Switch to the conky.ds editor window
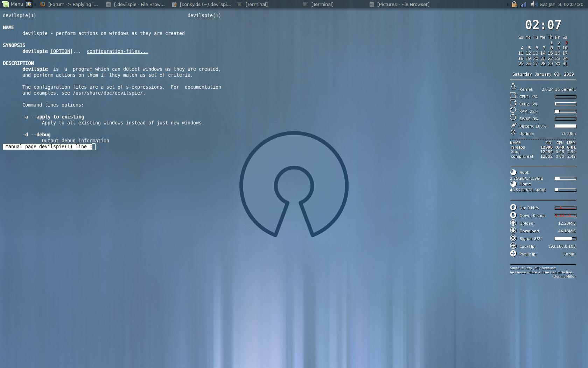 pyautogui.click(x=202, y=4)
